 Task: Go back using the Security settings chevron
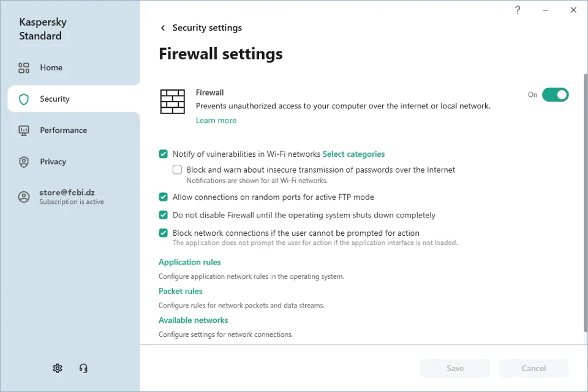[163, 28]
